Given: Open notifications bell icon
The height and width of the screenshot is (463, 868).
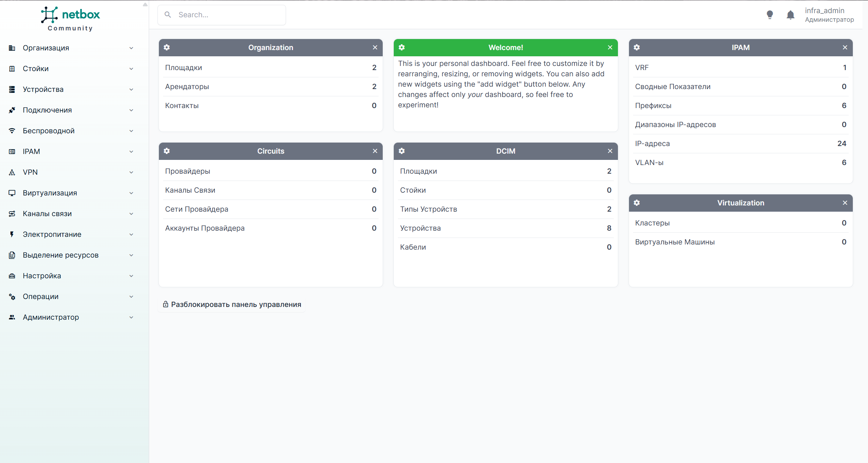Looking at the screenshot, I should pos(790,15).
